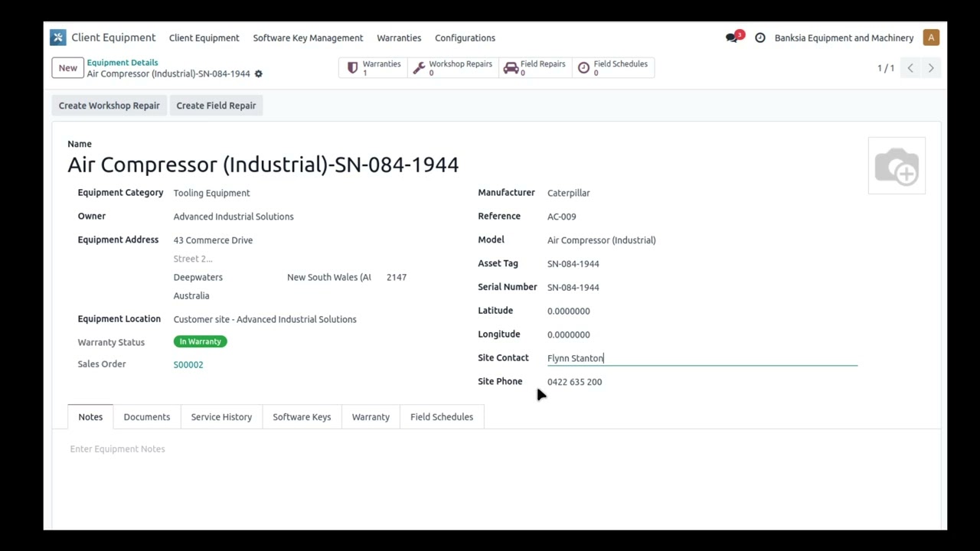This screenshot has height=551, width=980.
Task: Switch to the Software Keys tab
Action: (302, 417)
